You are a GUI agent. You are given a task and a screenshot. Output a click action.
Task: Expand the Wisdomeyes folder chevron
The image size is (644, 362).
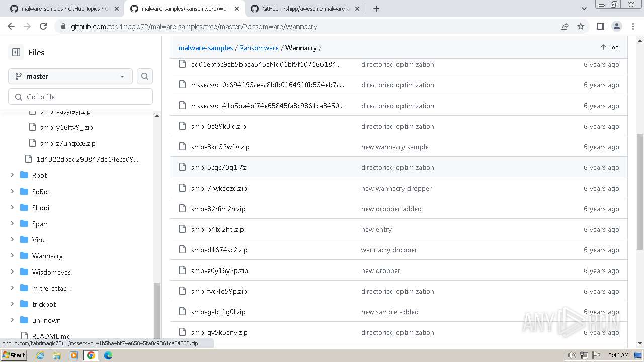coord(12,272)
